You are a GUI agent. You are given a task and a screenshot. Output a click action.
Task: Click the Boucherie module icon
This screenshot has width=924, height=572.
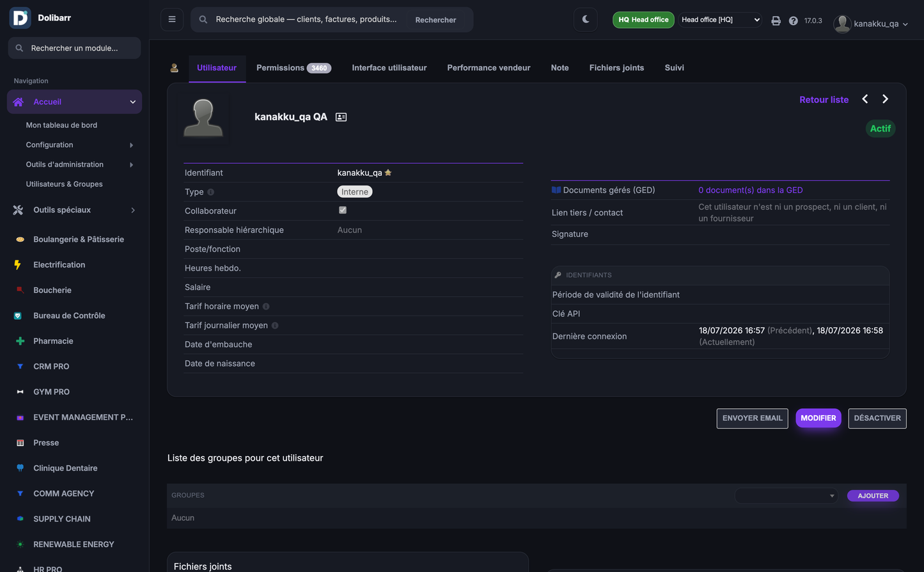[20, 290]
